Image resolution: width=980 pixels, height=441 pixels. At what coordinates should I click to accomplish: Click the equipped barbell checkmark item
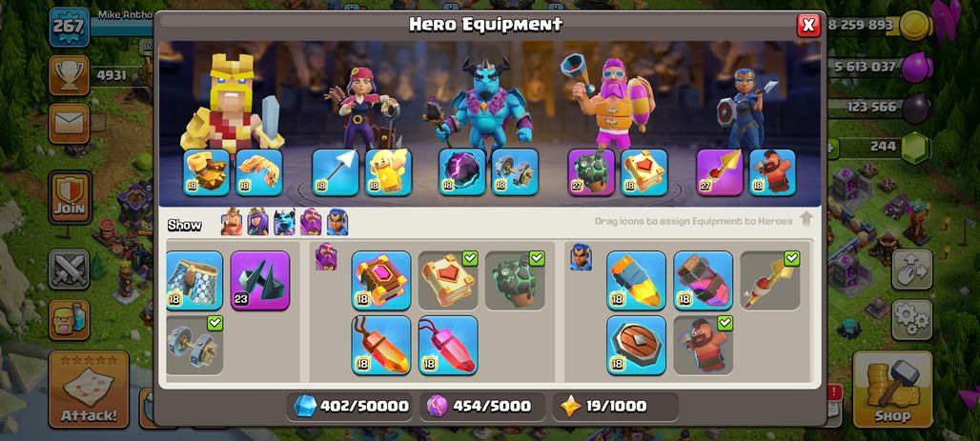[x=194, y=346]
